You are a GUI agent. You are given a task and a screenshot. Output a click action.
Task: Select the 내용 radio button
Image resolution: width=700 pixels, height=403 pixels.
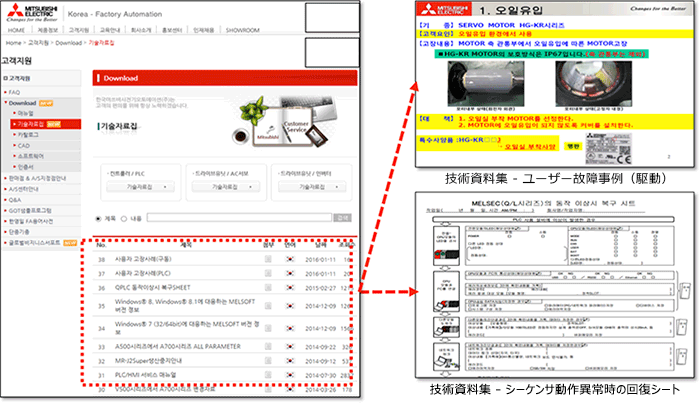pyautogui.click(x=124, y=218)
